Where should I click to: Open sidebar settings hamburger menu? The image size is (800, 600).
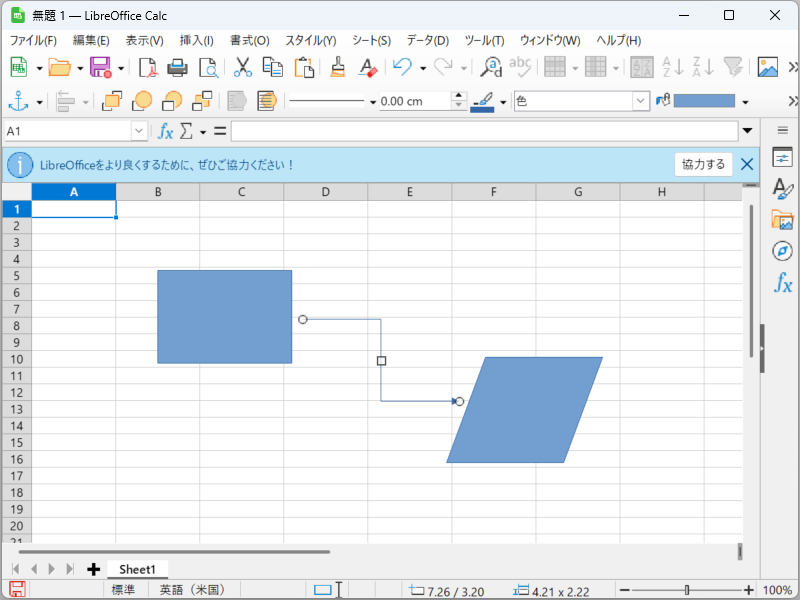pyautogui.click(x=783, y=131)
